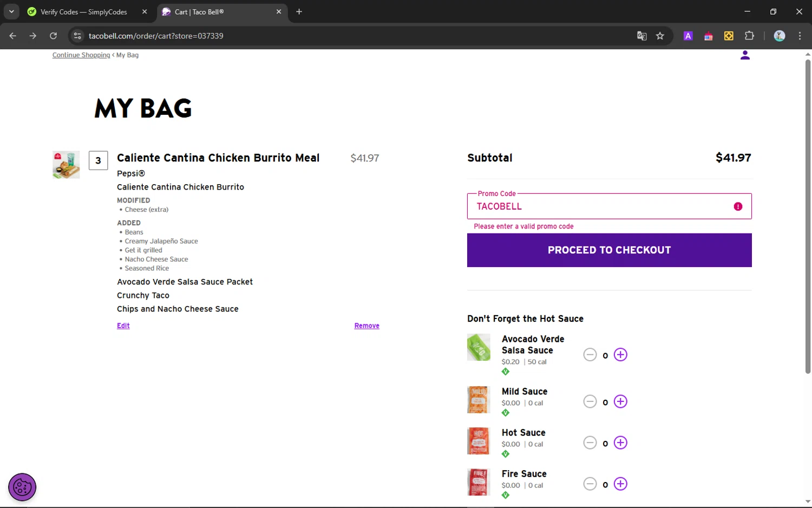Remove the Caliente Cantina Burrito Meal
This screenshot has height=508, width=812.
pyautogui.click(x=366, y=325)
